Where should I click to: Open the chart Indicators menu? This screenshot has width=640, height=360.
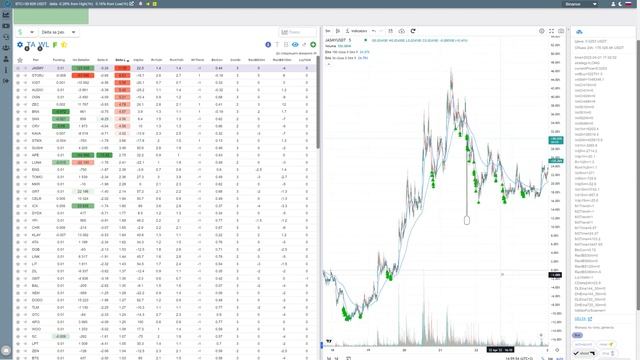pyautogui.click(x=356, y=31)
